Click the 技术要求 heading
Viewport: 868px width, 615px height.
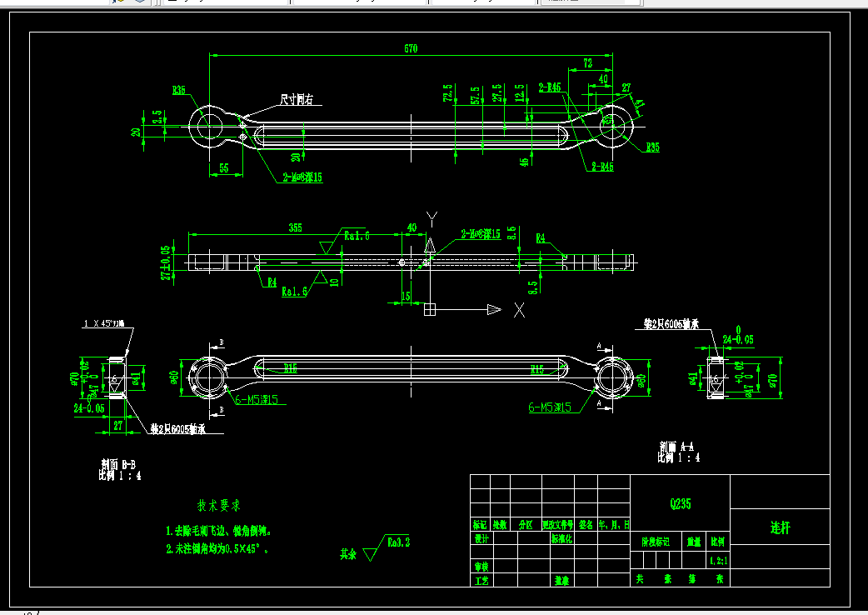tap(218, 505)
